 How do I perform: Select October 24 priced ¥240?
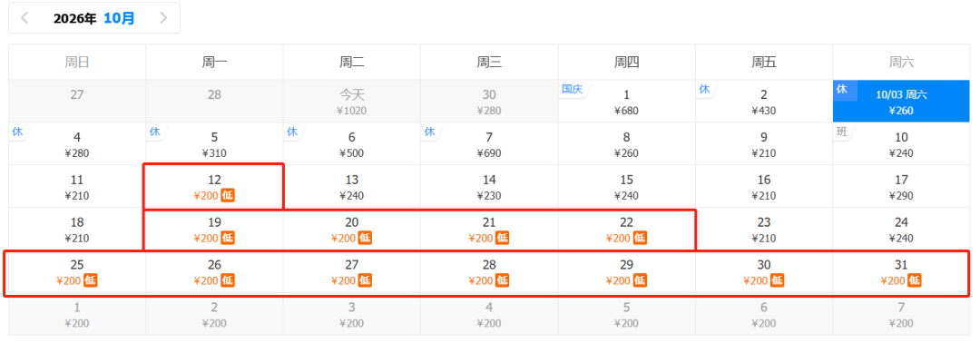pos(901,229)
